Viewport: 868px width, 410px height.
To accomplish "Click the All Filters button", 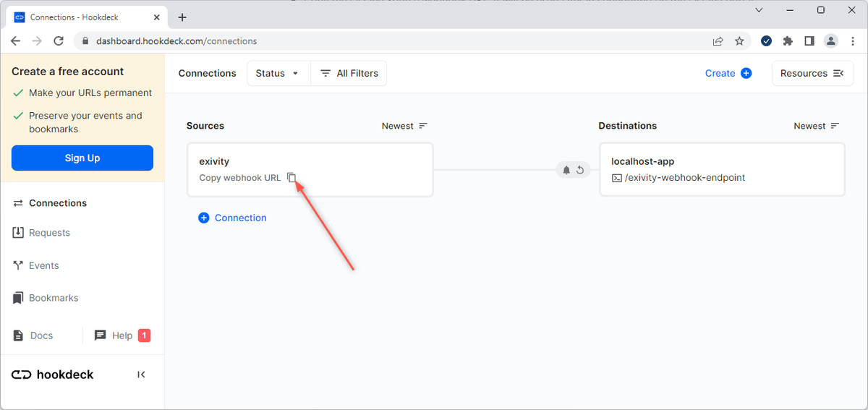I will tap(349, 73).
